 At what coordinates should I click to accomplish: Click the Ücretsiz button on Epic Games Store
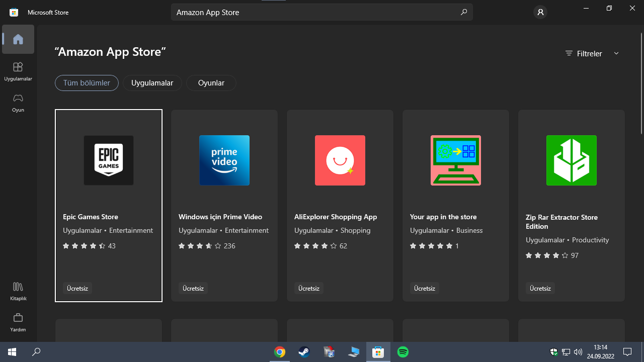click(77, 288)
